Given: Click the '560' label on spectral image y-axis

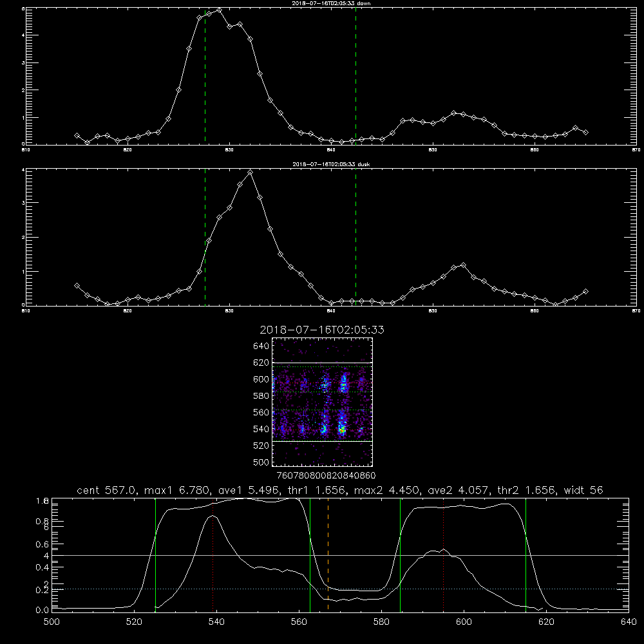Looking at the screenshot, I should [x=261, y=412].
